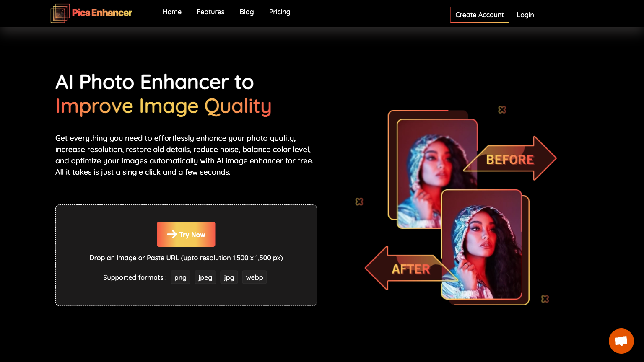Open the Blog section
This screenshot has height=362, width=644.
(247, 12)
